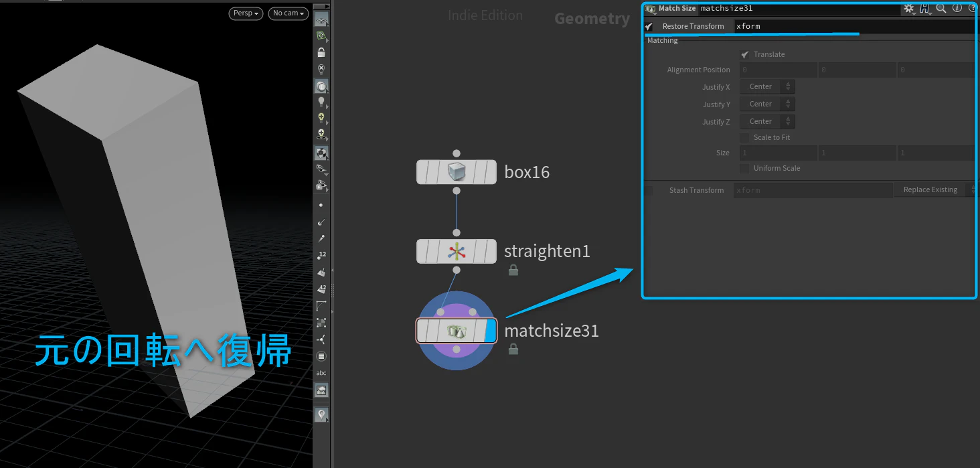This screenshot has height=468, width=980.
Task: Enable the Scale to Fit checkbox
Action: click(744, 137)
